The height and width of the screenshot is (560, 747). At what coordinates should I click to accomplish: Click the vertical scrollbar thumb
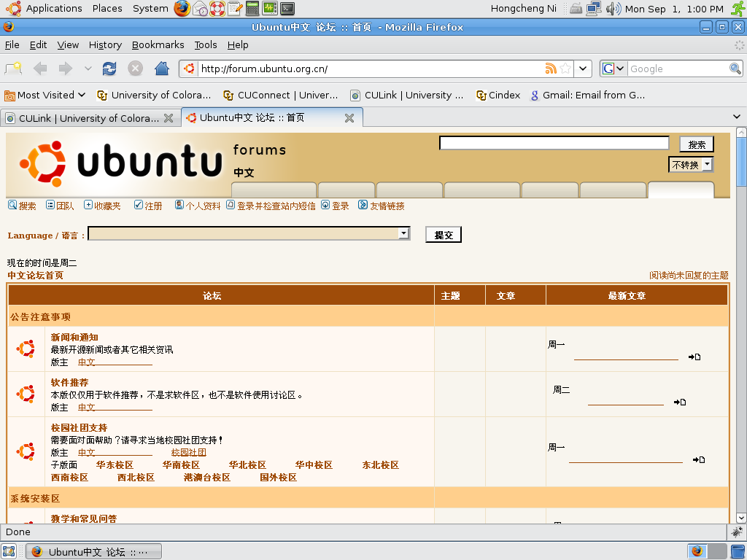tap(741, 162)
